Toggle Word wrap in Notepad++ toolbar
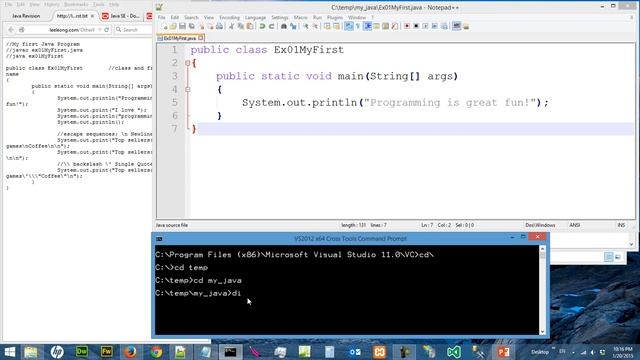Image resolution: width=640 pixels, height=360 pixels. pyautogui.click(x=349, y=26)
